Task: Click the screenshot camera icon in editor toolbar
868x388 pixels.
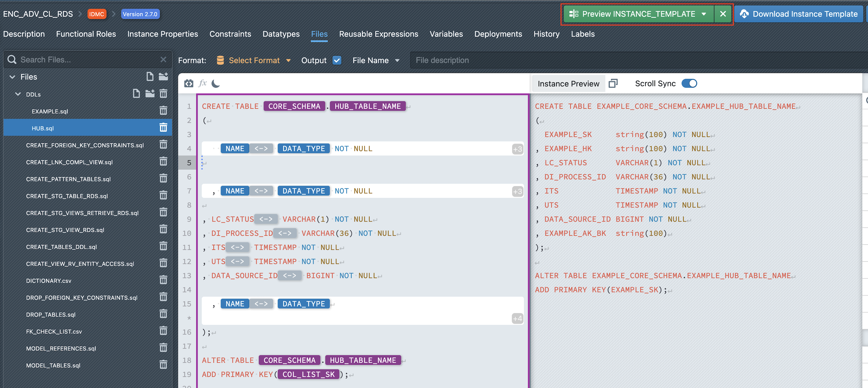Action: (x=189, y=84)
